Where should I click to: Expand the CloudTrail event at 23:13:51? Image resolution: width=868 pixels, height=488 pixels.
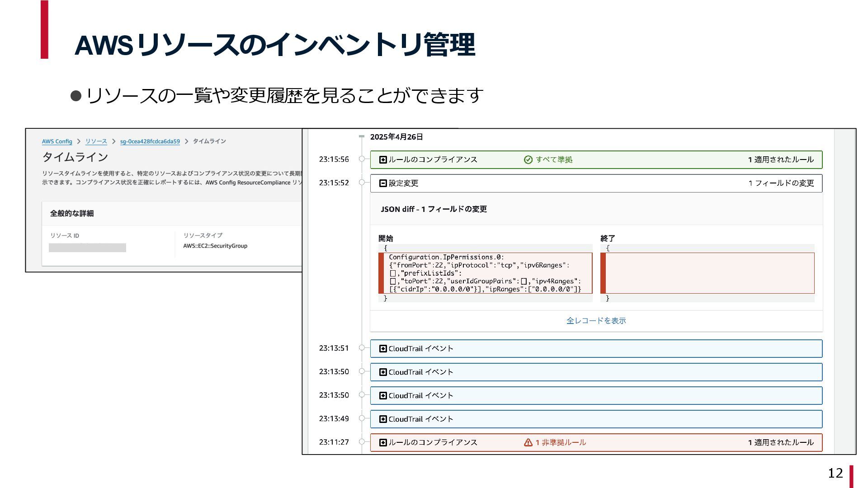(383, 348)
